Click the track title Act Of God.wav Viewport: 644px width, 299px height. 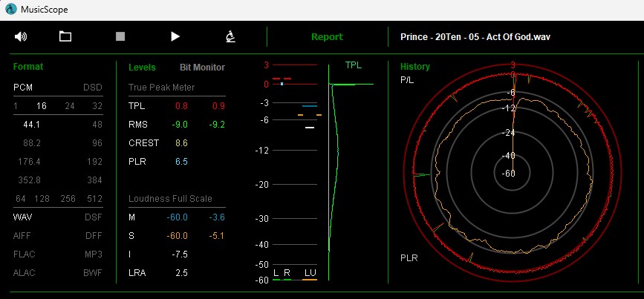point(475,37)
